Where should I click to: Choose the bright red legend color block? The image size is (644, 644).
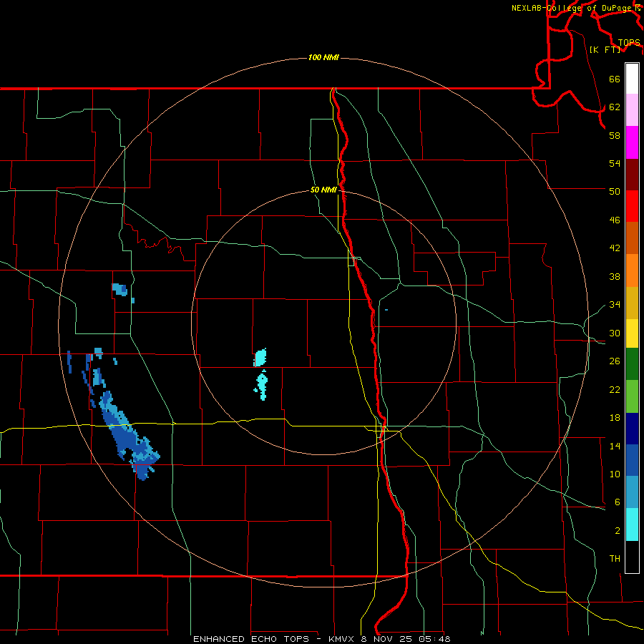(632, 206)
